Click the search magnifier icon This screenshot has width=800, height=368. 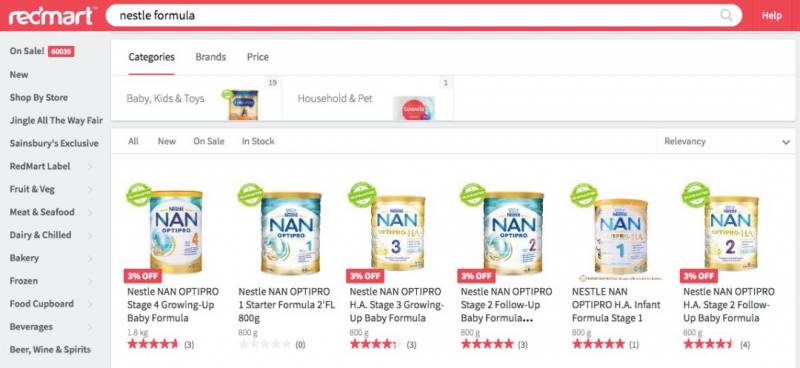click(726, 15)
